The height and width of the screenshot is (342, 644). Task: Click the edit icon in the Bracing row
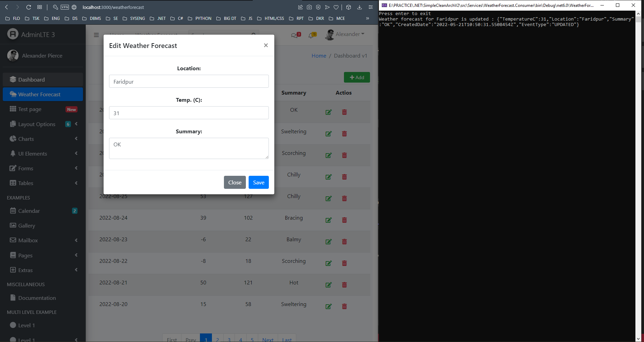tap(329, 220)
